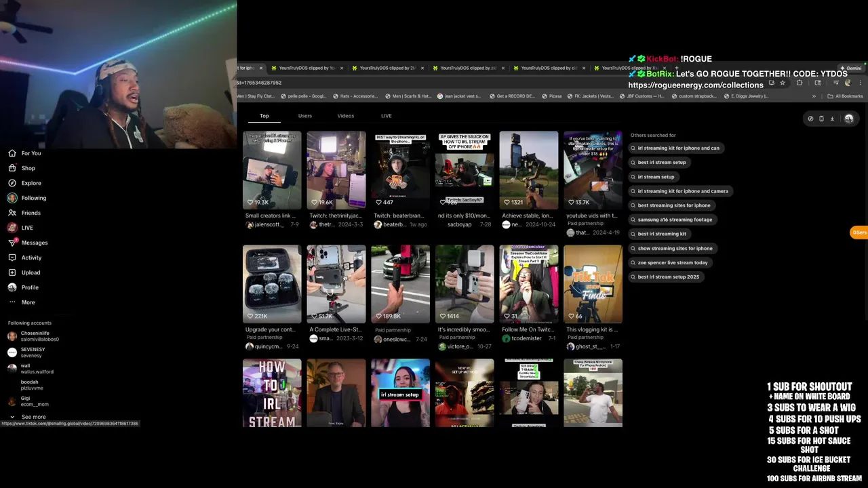Viewport: 868px width, 488px height.
Task: Open the round profile avatar at top right
Action: pyautogui.click(x=848, y=119)
